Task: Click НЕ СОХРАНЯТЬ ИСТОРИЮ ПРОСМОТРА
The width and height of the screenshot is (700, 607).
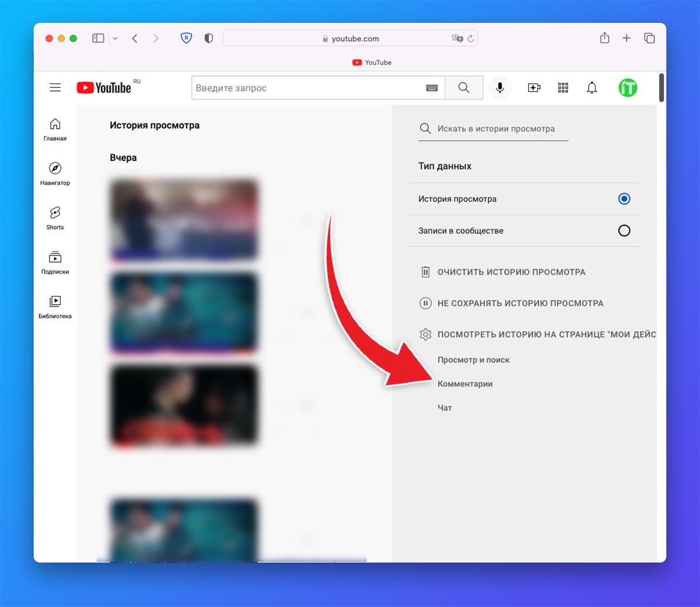Action: tap(520, 303)
